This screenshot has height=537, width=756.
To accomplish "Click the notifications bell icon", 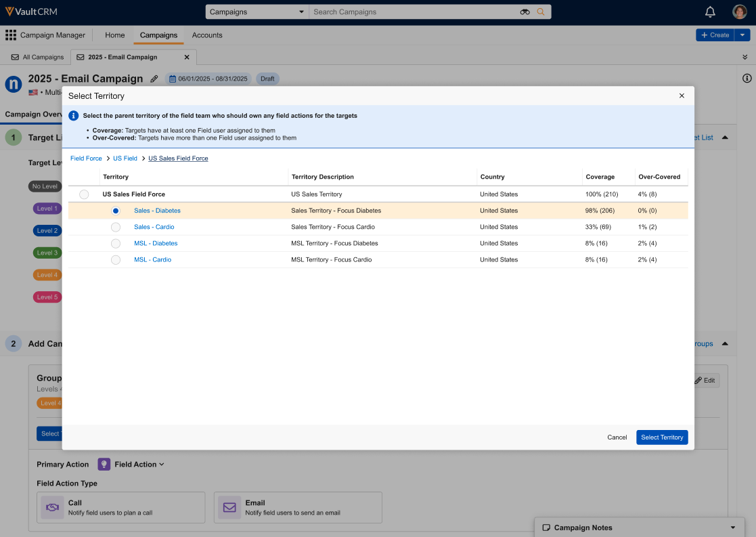I will 710,12.
